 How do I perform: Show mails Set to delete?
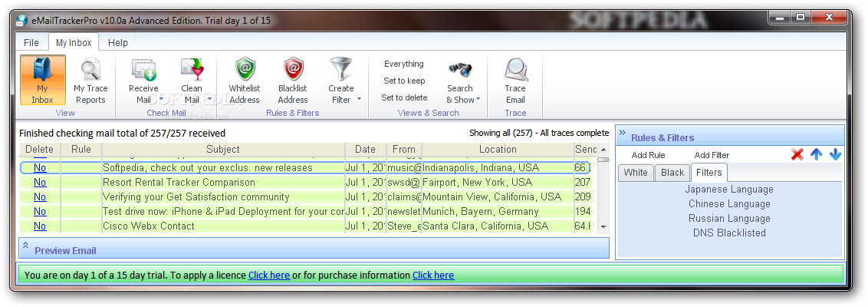(404, 97)
